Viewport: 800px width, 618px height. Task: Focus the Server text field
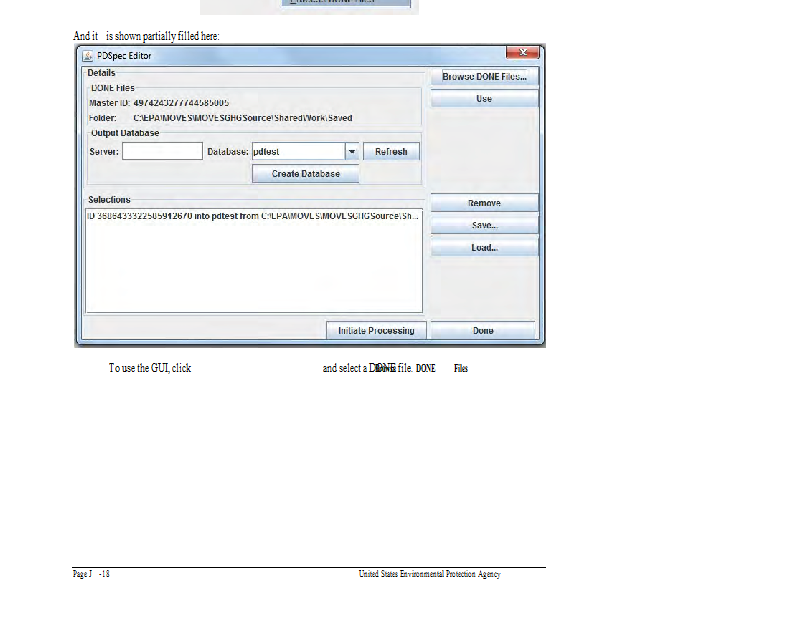tap(162, 152)
